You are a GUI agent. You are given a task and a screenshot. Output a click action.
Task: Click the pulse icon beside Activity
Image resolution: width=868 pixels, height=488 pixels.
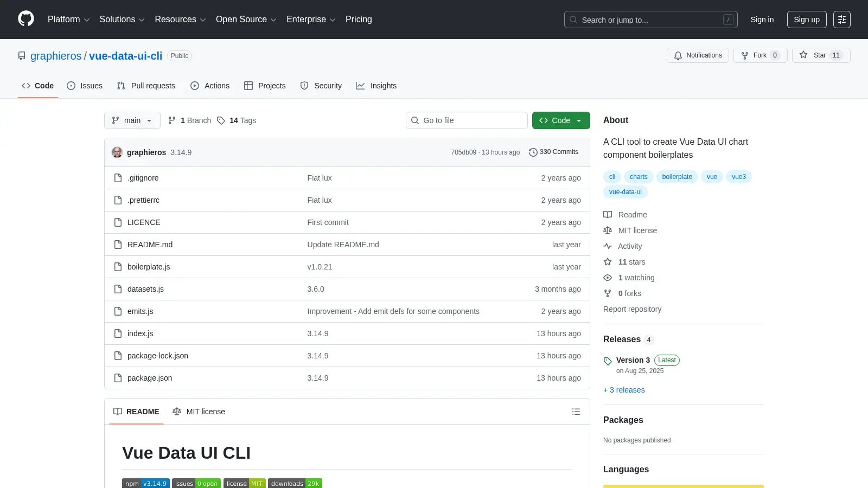point(608,246)
